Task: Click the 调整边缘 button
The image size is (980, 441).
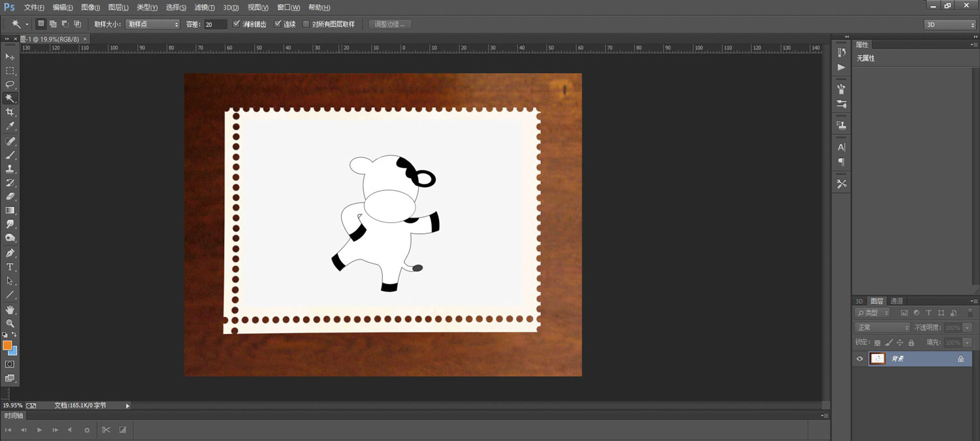Action: pyautogui.click(x=390, y=24)
